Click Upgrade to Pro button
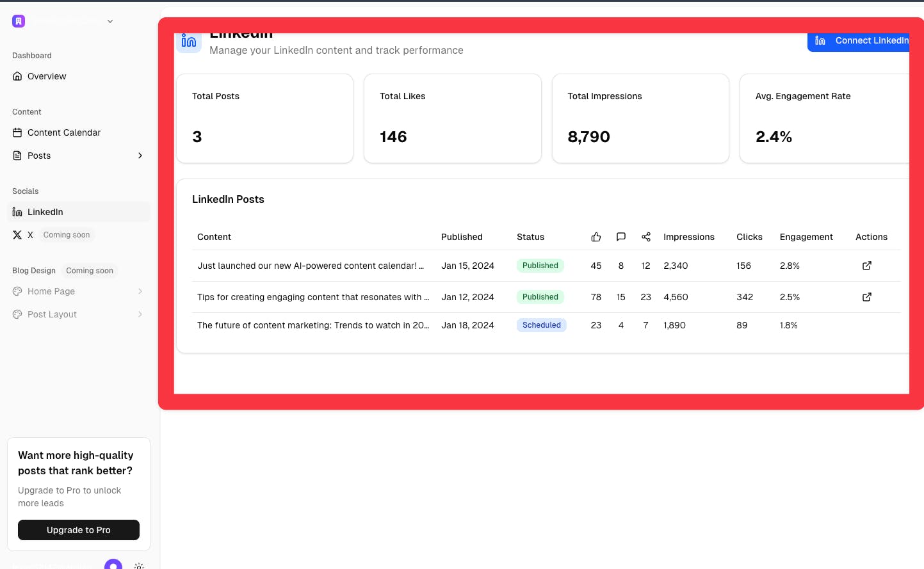Image resolution: width=924 pixels, height=569 pixels. [79, 530]
